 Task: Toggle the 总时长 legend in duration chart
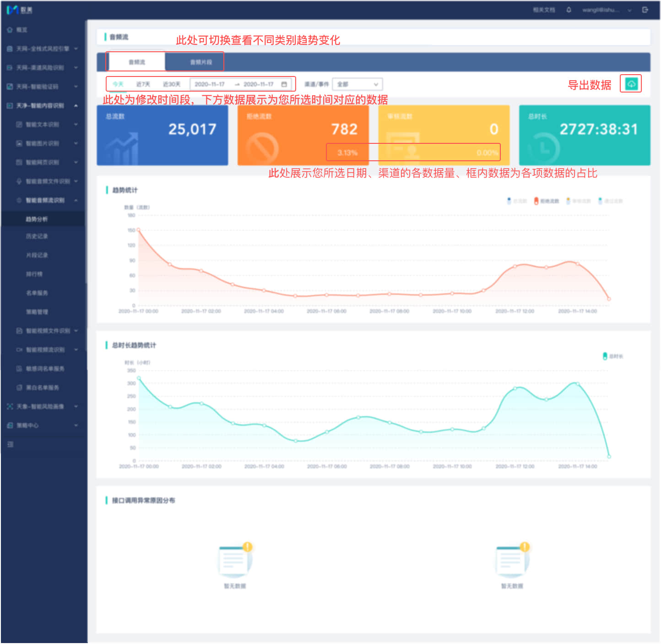click(613, 356)
